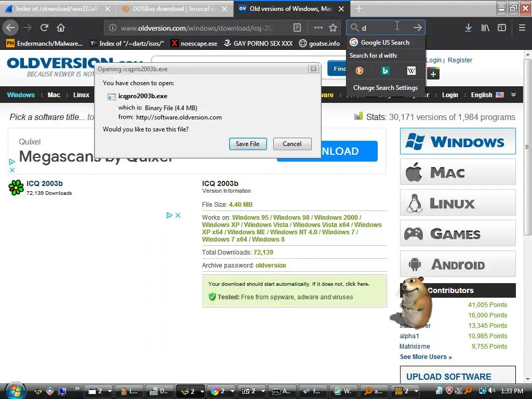Viewport: 532px width, 399px height.
Task: Click Save File in the download dialog
Action: (x=248, y=144)
